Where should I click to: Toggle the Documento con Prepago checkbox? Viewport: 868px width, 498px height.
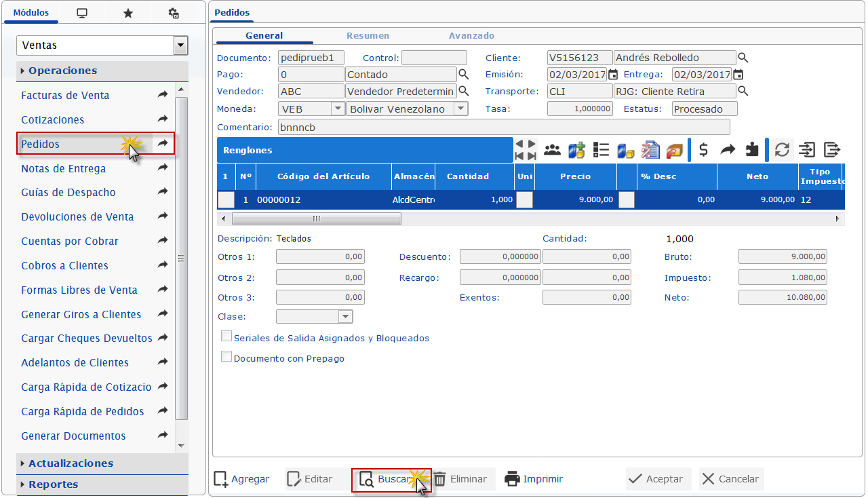click(x=226, y=358)
